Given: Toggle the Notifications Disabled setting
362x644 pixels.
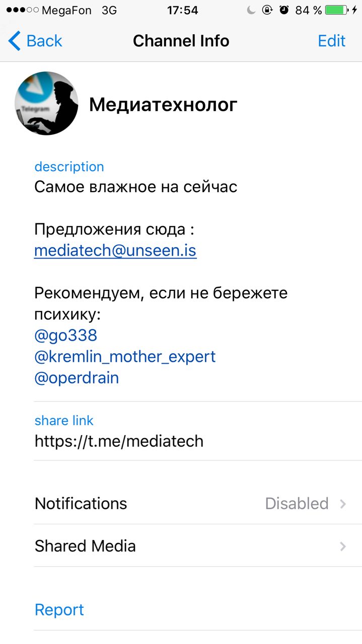Looking at the screenshot, I should [297, 503].
